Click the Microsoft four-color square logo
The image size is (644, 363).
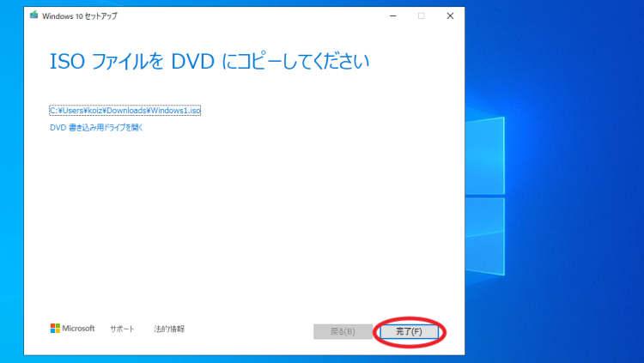55,328
